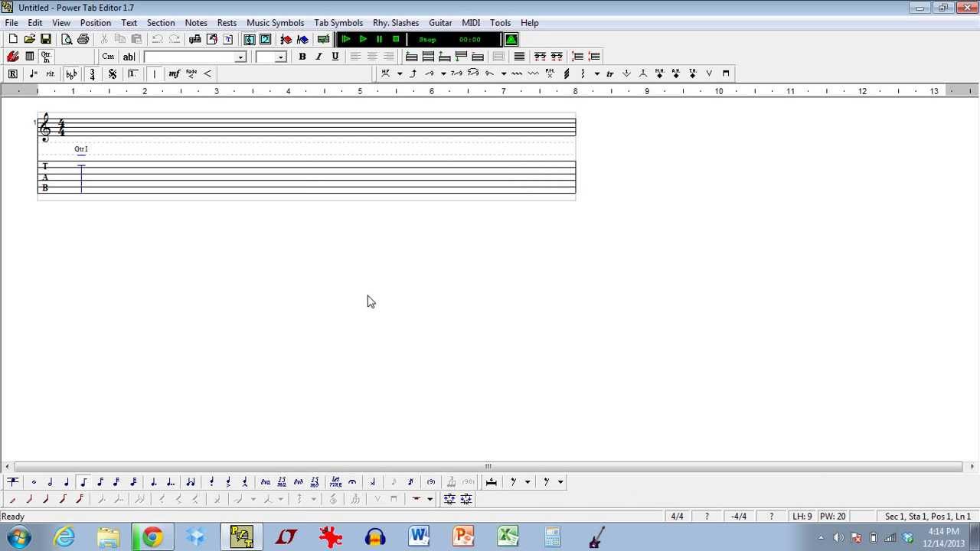Viewport: 980px width, 551px height.
Task: Open the File menu
Action: point(11,23)
